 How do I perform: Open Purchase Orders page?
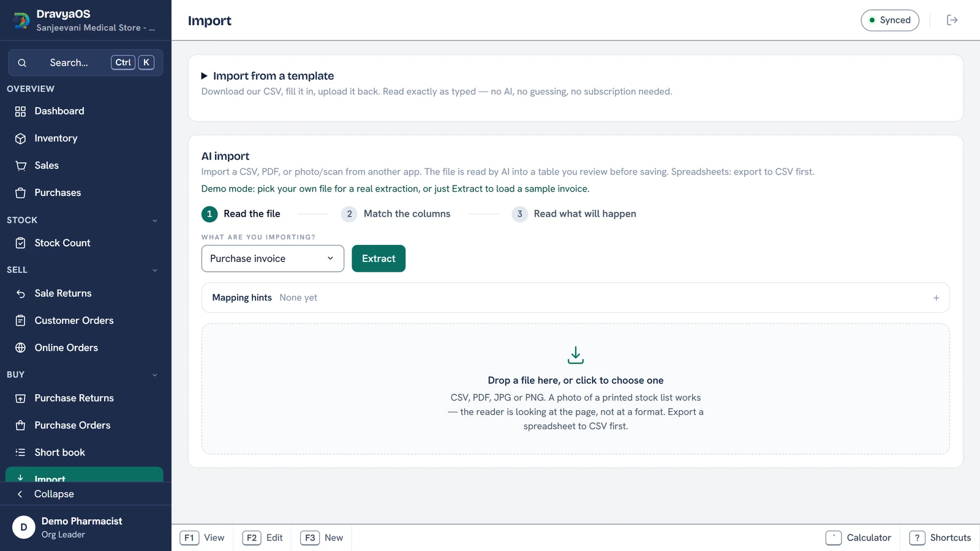(85, 425)
